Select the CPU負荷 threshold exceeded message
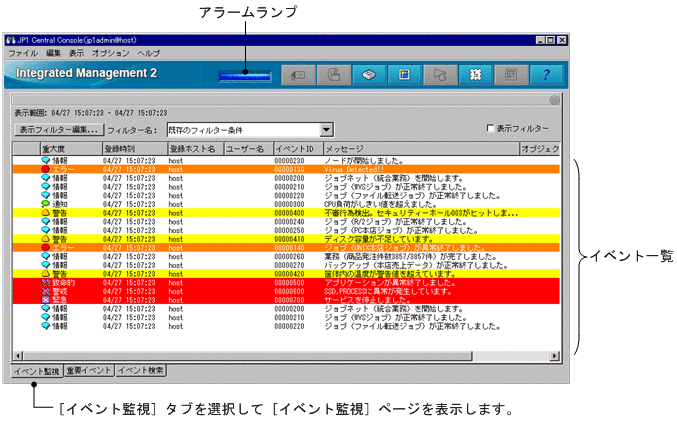This screenshot has width=677, height=421. pyautogui.click(x=380, y=204)
